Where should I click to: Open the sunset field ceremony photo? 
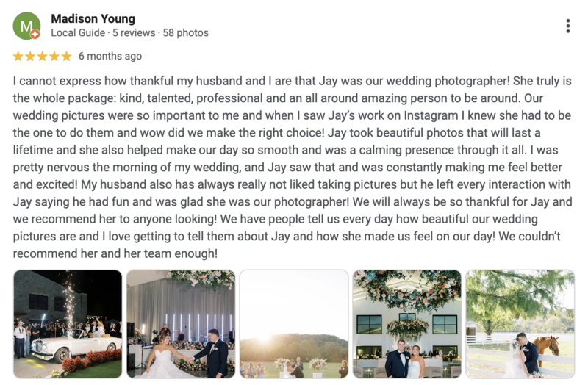point(294,324)
